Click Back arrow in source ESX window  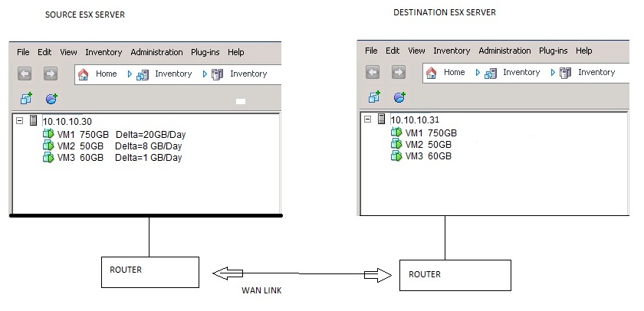[x=25, y=74]
